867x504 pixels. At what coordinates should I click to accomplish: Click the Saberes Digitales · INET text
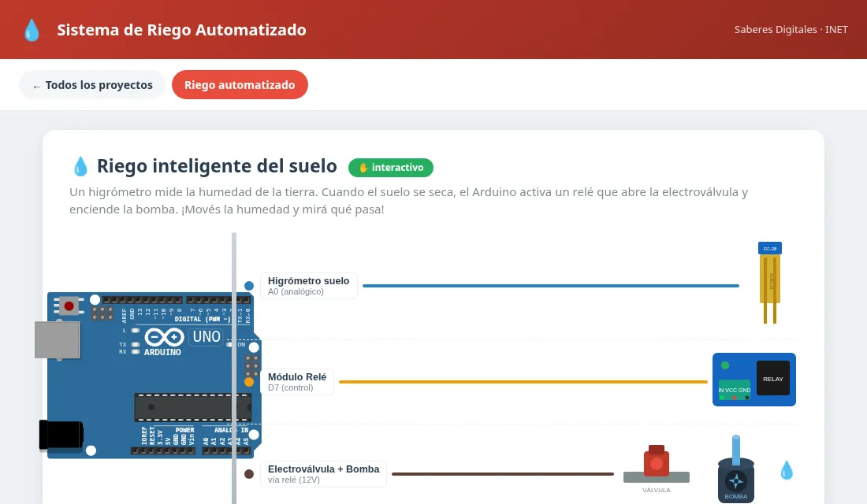pos(791,29)
